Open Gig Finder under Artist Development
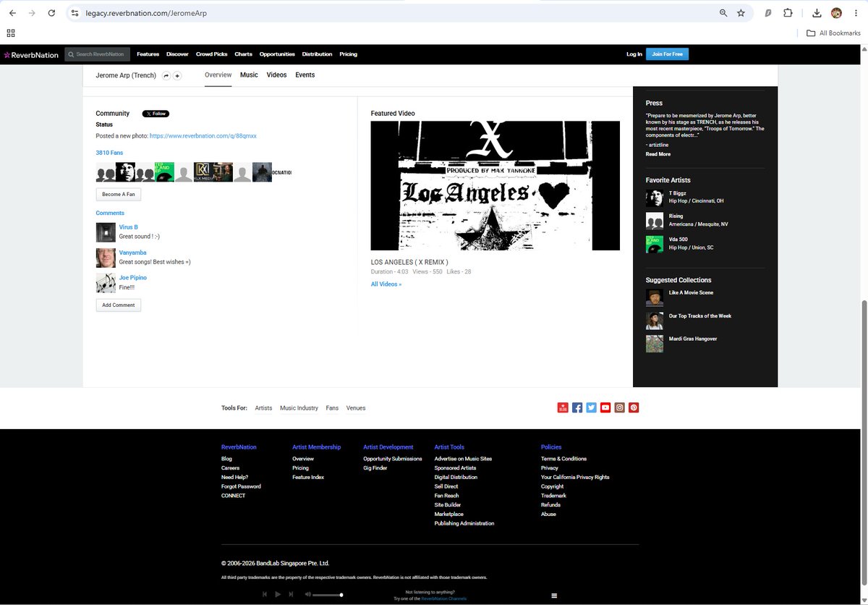 tap(375, 468)
